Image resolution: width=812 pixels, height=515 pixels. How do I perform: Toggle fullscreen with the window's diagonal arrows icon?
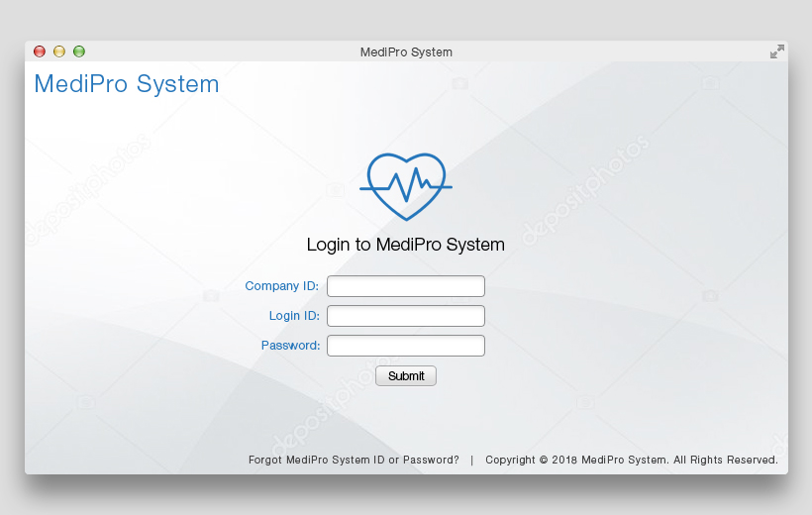click(x=776, y=51)
